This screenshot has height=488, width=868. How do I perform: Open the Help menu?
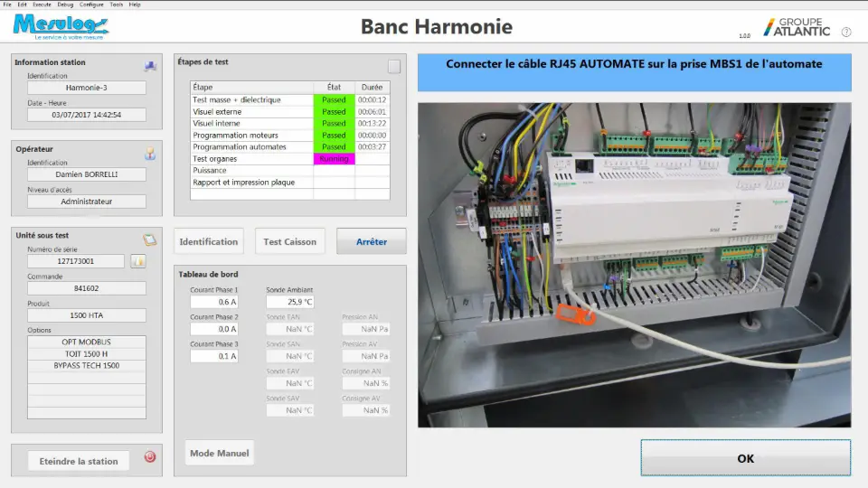point(135,5)
